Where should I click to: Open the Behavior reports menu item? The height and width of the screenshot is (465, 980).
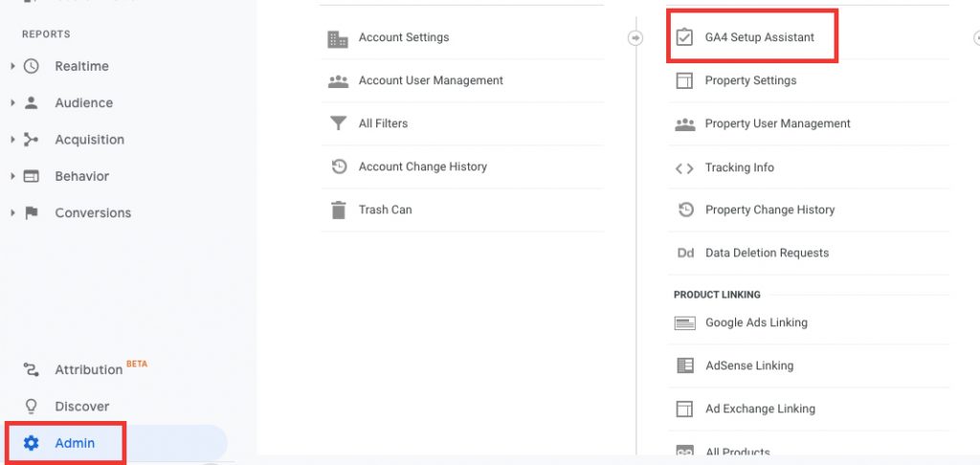pyautogui.click(x=82, y=176)
